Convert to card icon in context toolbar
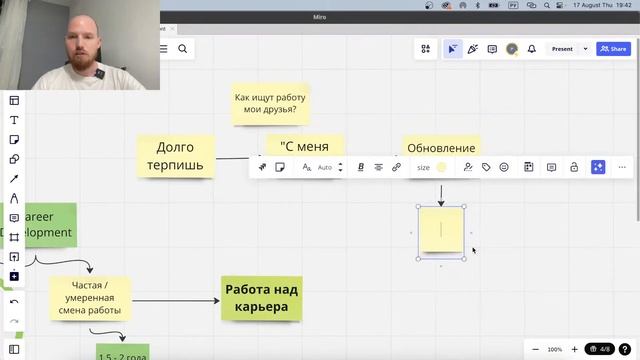This screenshot has width=640, height=360. tap(529, 167)
